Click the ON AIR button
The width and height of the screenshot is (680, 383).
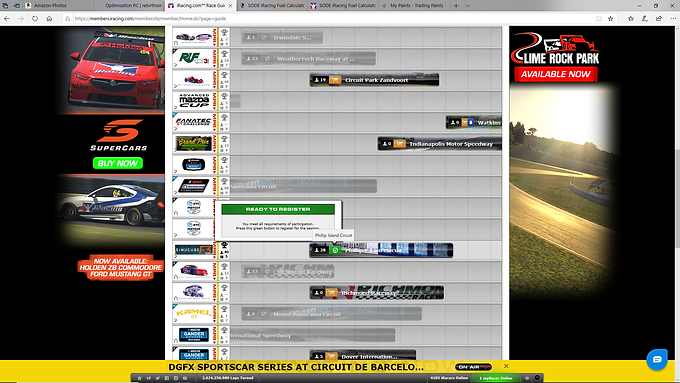coord(473,367)
